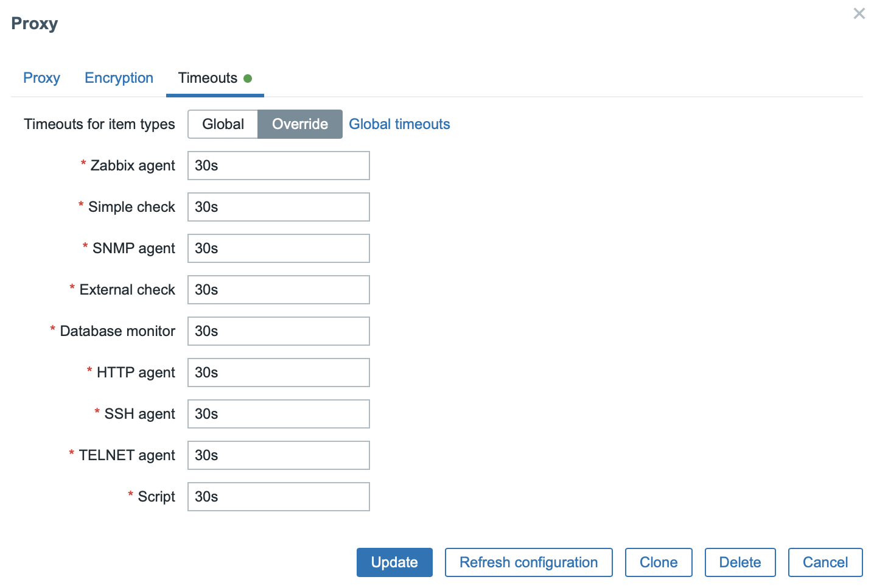Viewport: 874px width, 588px height.
Task: Click the SSH agent label
Action: [x=139, y=414]
